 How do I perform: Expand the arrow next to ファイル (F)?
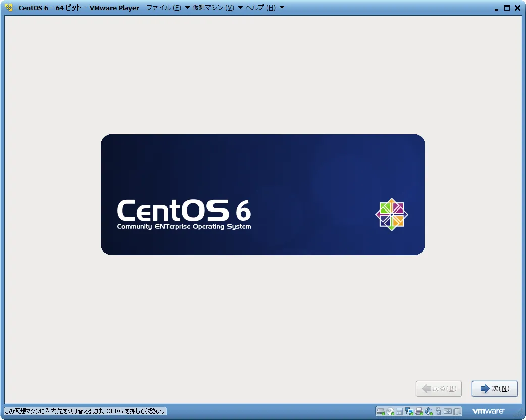[x=187, y=8]
